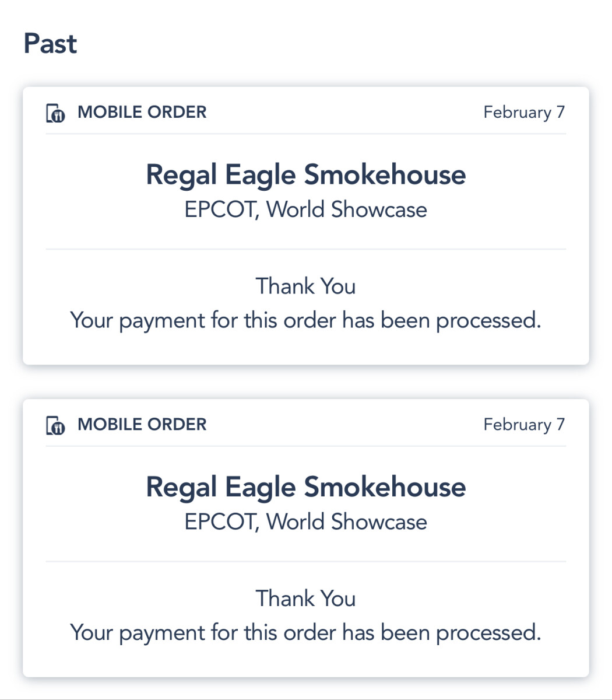Screen dimensions: 612x700
Task: Tap the second card's payment processed message
Action: point(305,632)
